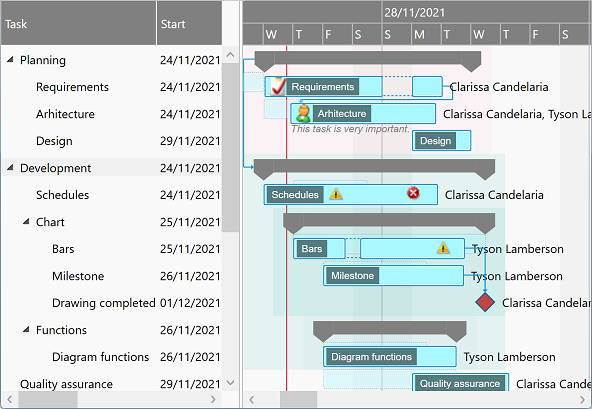The width and height of the screenshot is (592, 409).
Task: Click the person icon on Arhitecture bar
Action: (303, 113)
